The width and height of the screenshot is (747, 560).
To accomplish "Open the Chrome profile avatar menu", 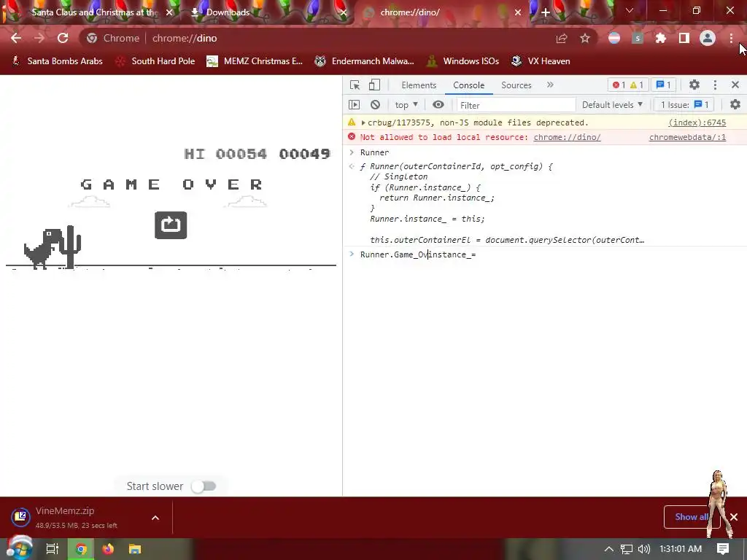I will (x=708, y=38).
